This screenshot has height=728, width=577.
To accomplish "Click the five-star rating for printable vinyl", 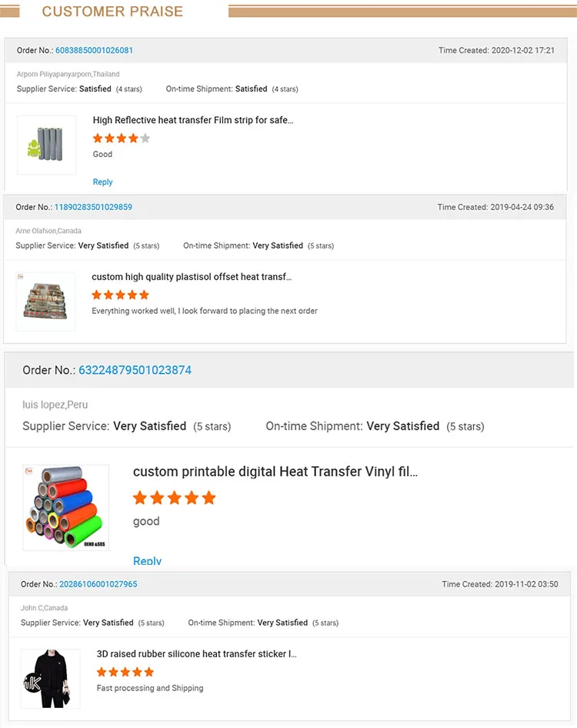I will (175, 498).
